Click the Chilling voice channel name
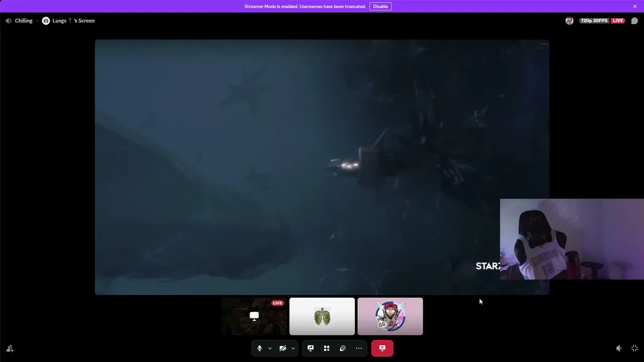The height and width of the screenshot is (362, 644). [24, 21]
